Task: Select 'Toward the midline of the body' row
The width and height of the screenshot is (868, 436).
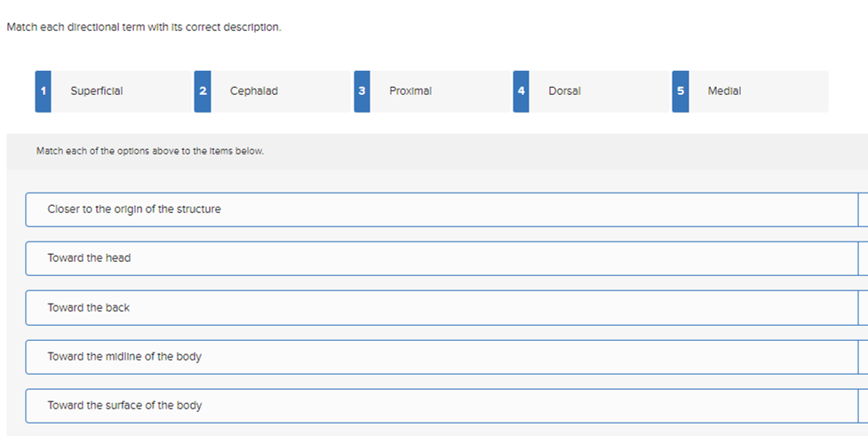Action: click(x=446, y=357)
